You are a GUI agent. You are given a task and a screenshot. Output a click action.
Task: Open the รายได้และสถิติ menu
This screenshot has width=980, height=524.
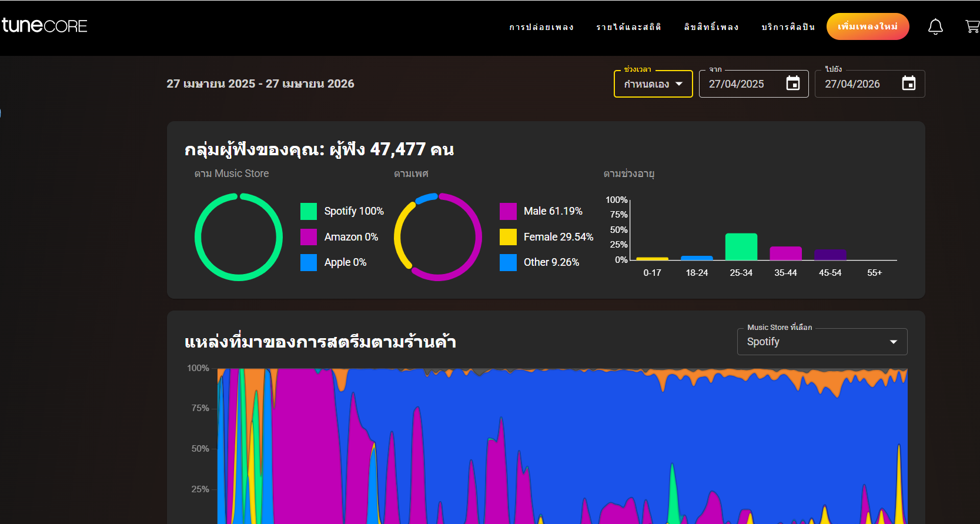click(628, 27)
